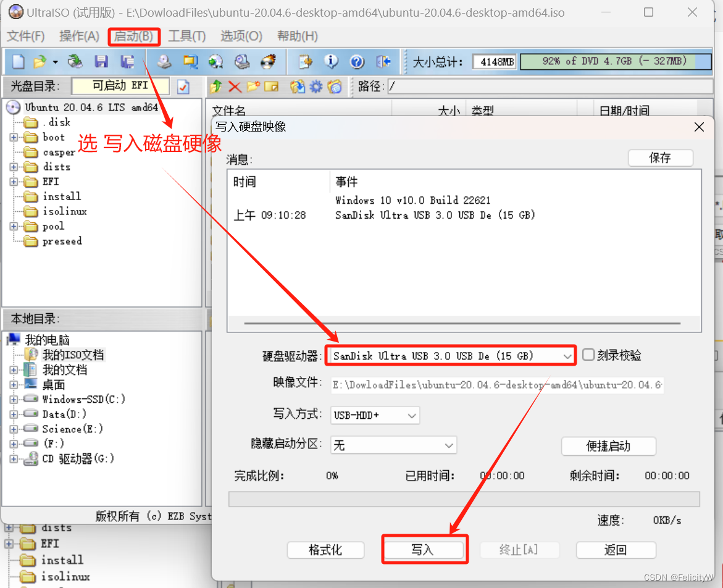
Task: Click the Ubuntu 20.04.6 LTS disc icon
Action: pyautogui.click(x=14, y=107)
